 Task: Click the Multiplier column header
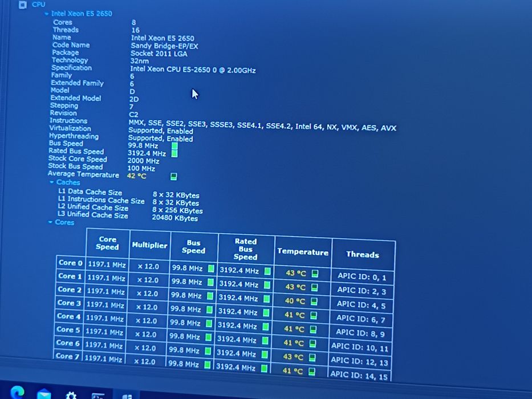(149, 245)
